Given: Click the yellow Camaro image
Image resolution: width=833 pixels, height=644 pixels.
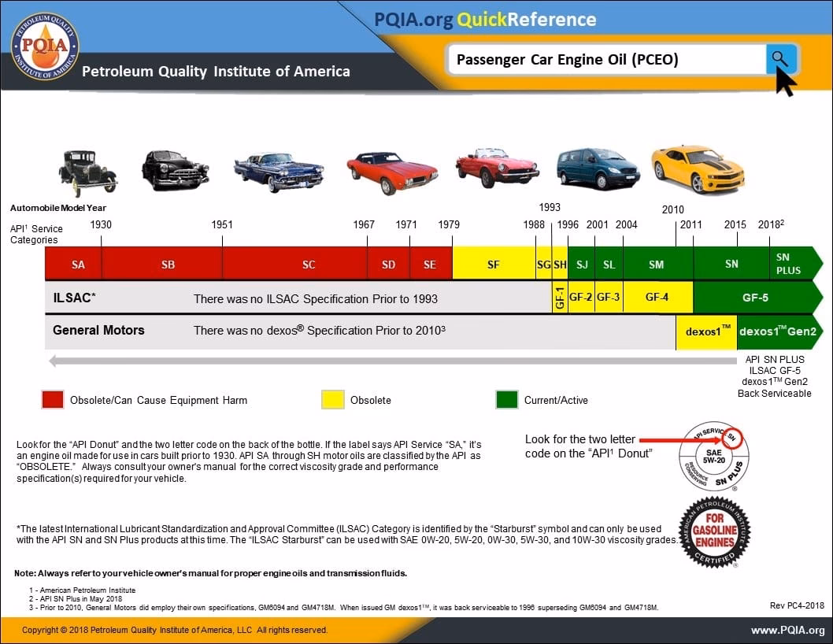Looking at the screenshot, I should tap(696, 170).
